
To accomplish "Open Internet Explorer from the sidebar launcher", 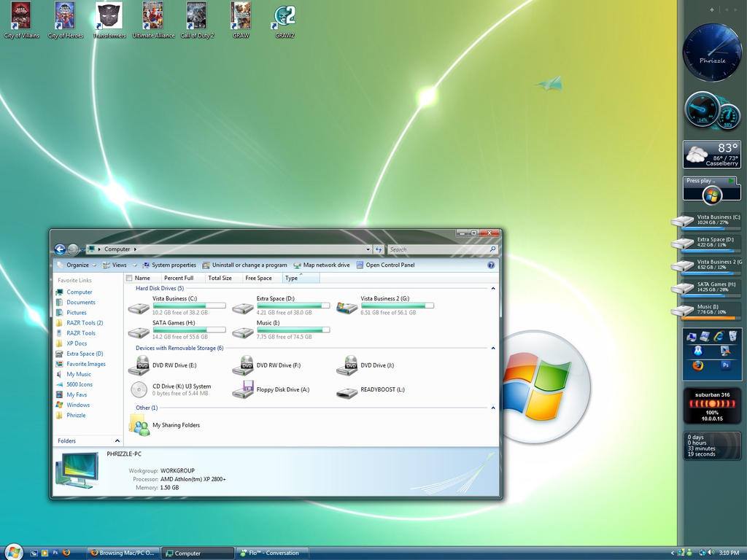I will coord(718,336).
